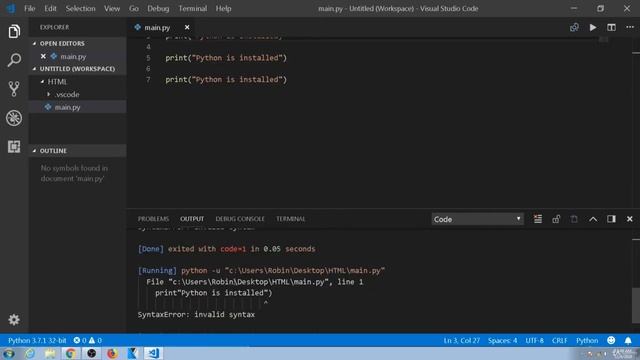Close main.py in Open Editors list
The height and width of the screenshot is (360, 640).
[43, 56]
